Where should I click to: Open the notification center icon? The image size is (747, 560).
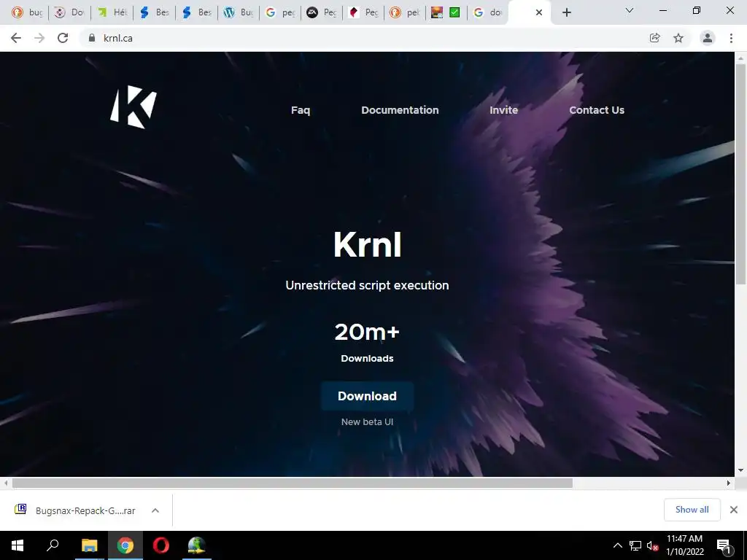click(724, 546)
